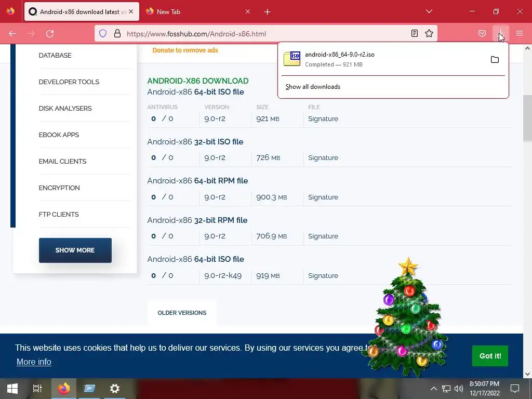Toggle reader view icon

click(414, 33)
